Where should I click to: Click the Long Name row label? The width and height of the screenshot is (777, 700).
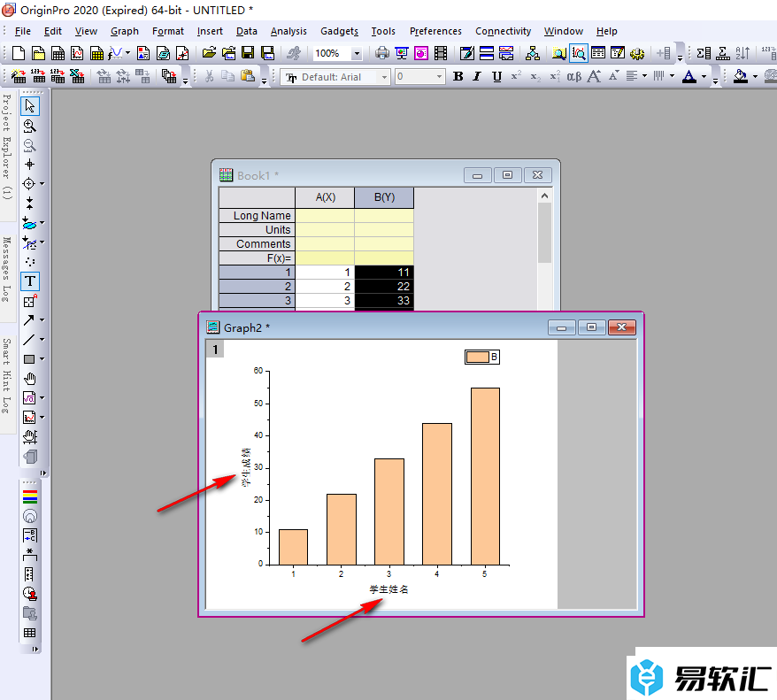pyautogui.click(x=258, y=216)
